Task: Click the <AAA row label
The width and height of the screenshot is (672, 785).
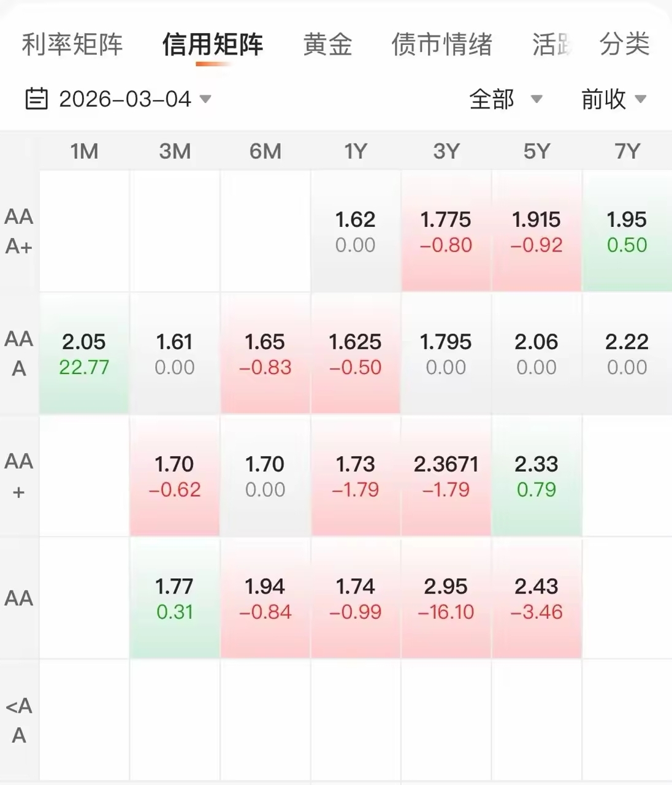Action: (x=19, y=720)
